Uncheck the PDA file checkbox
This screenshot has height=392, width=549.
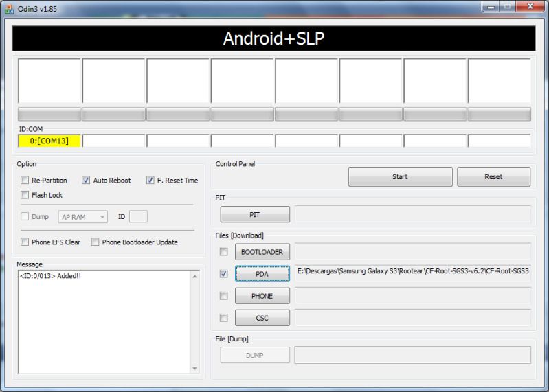tap(223, 273)
